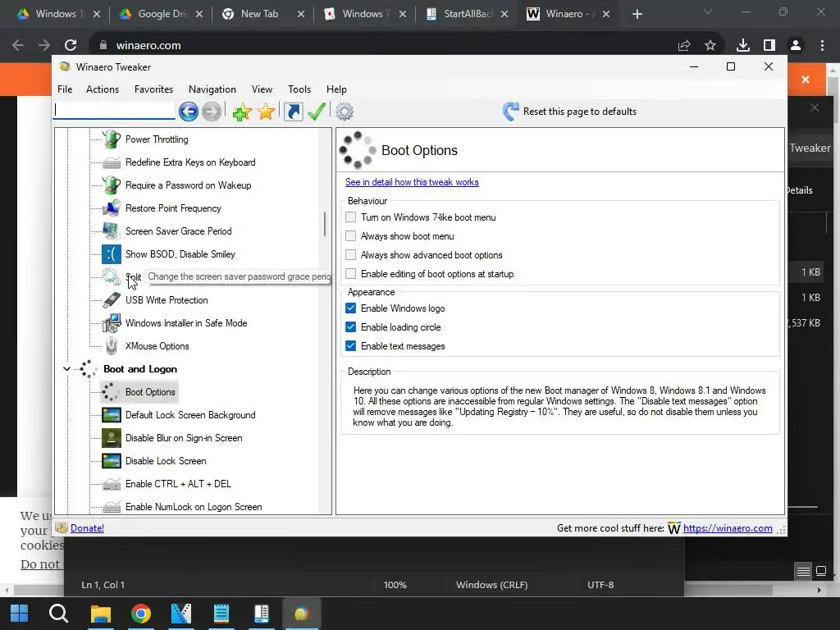The width and height of the screenshot is (840, 630).
Task: Open the Chrome three-dot menu
Action: (822, 46)
